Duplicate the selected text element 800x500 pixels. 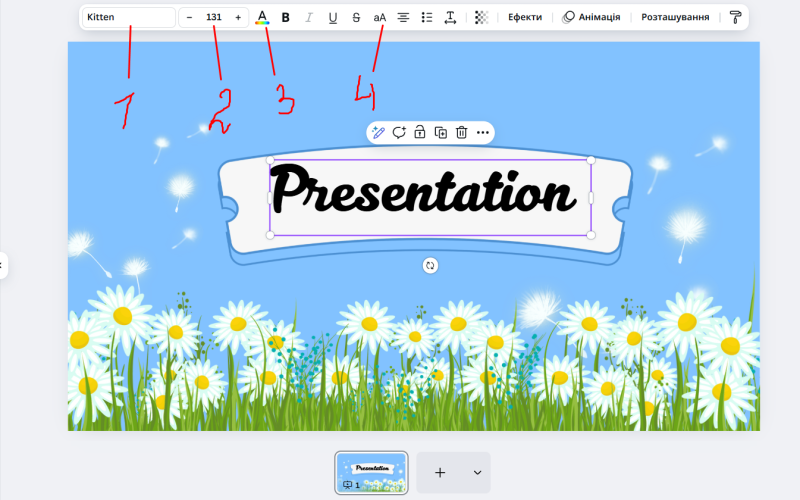(440, 132)
